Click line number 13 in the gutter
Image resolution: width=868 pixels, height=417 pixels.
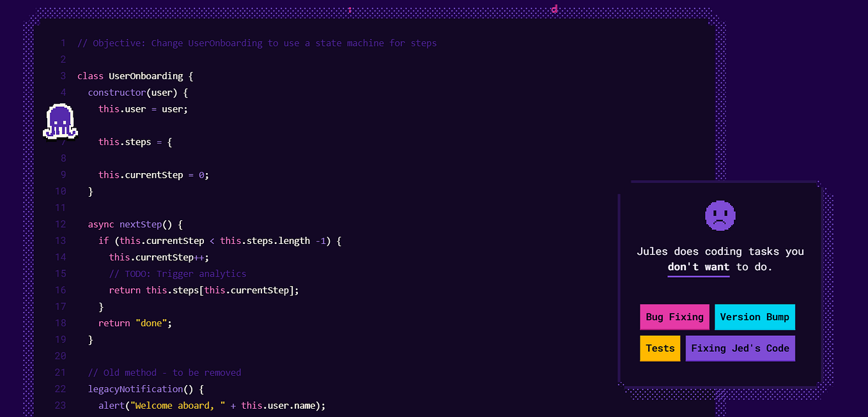point(60,241)
